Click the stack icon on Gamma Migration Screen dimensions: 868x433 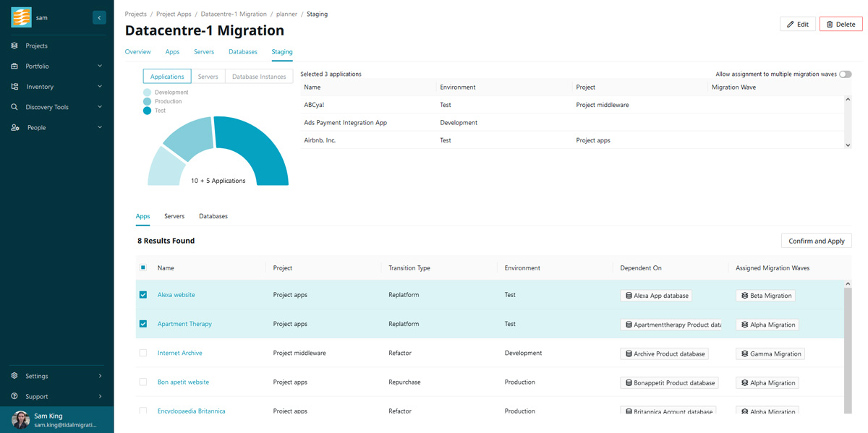(x=744, y=353)
